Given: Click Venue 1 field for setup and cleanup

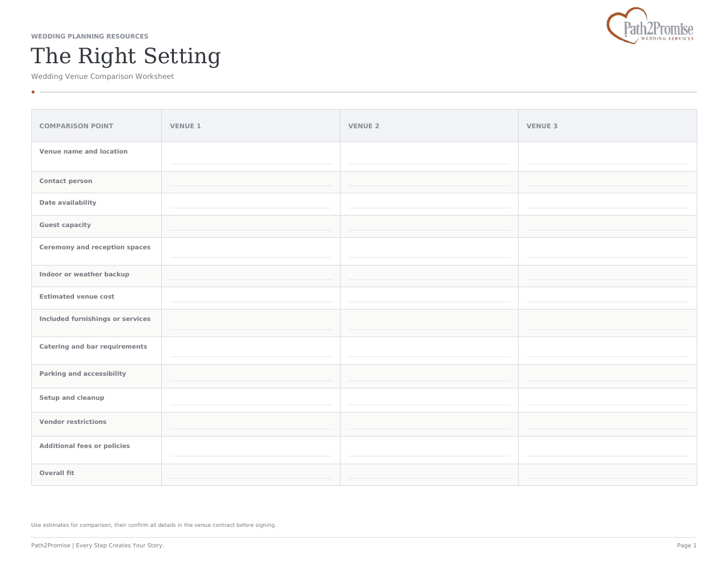Looking at the screenshot, I should tap(251, 400).
